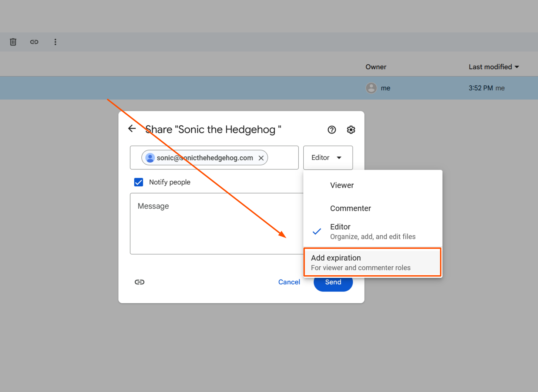Choose Add expiration from the role menu
Image resolution: width=538 pixels, height=392 pixels.
pyautogui.click(x=373, y=262)
